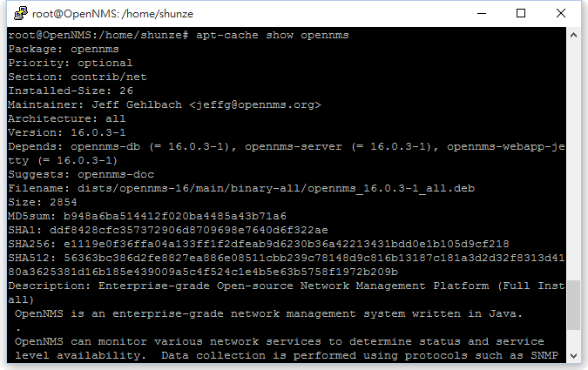Click the vertical scrollbar thumb
The height and width of the screenshot is (370, 588).
click(573, 305)
